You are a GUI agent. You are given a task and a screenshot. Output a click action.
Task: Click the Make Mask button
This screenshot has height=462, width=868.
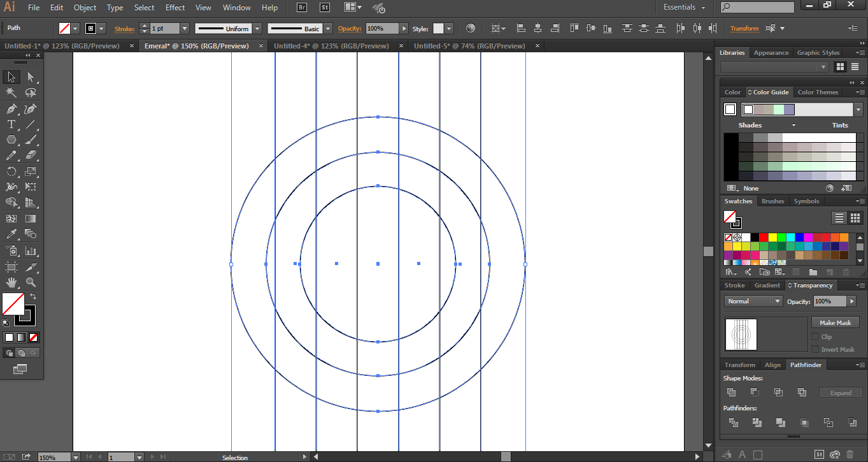point(835,322)
